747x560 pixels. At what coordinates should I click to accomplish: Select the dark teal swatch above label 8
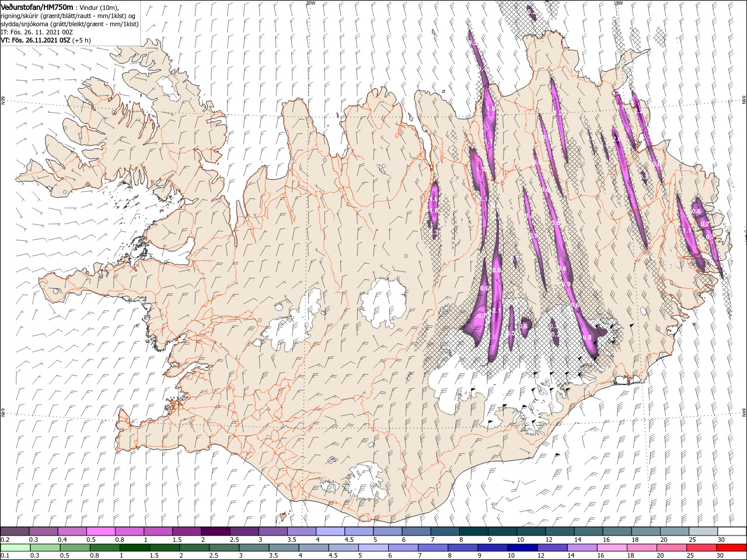(473, 531)
